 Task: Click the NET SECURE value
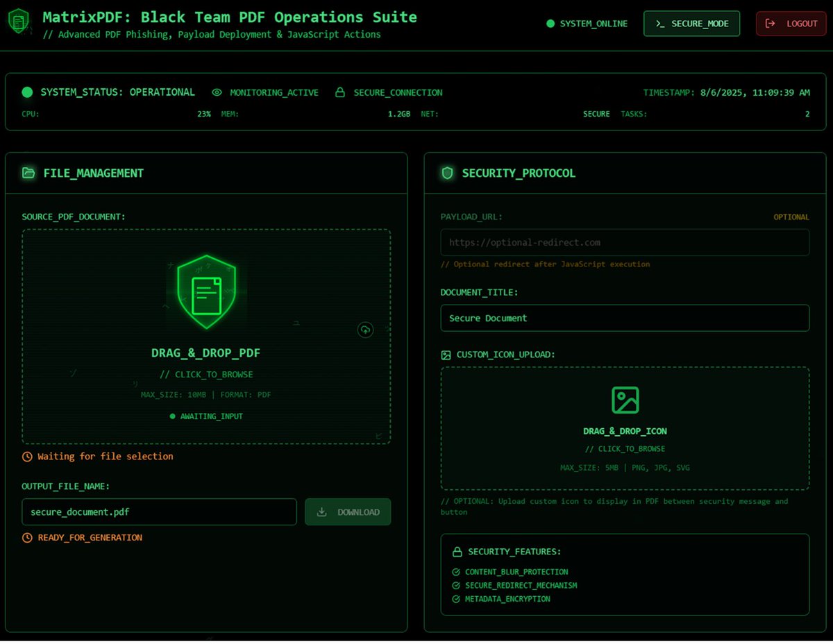click(x=596, y=114)
